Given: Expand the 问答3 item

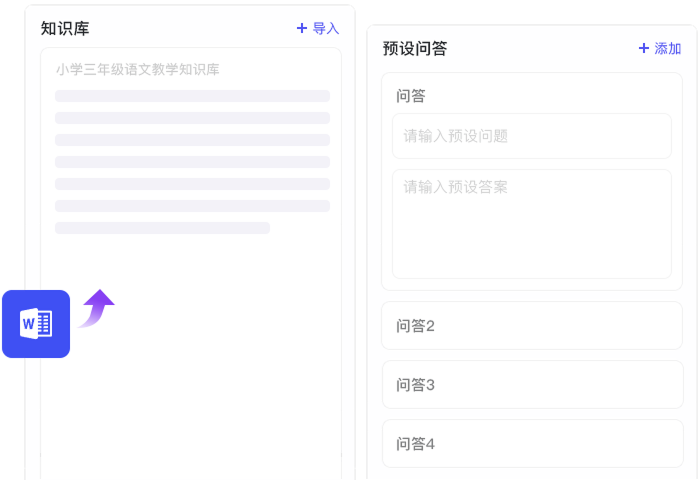Looking at the screenshot, I should coord(531,385).
